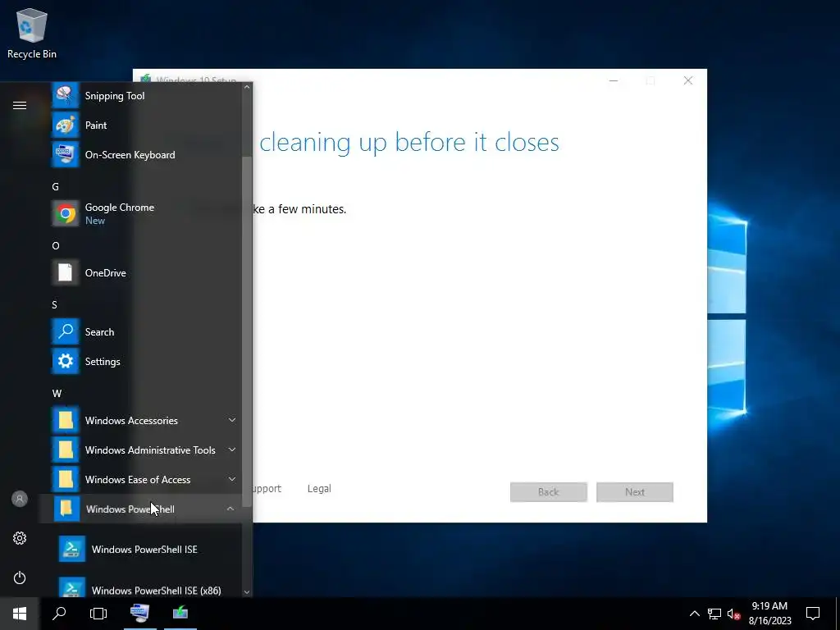Screen dimensions: 840x630
Task: Expand the Start menu hamburger navigation
Action: tap(20, 106)
